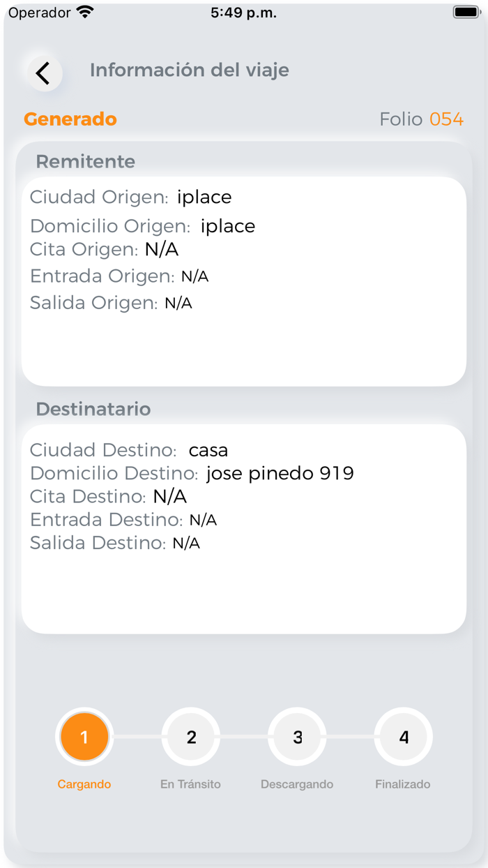Tap the Finalizado step label
Image resolution: width=488 pixels, height=868 pixels.
403,784
